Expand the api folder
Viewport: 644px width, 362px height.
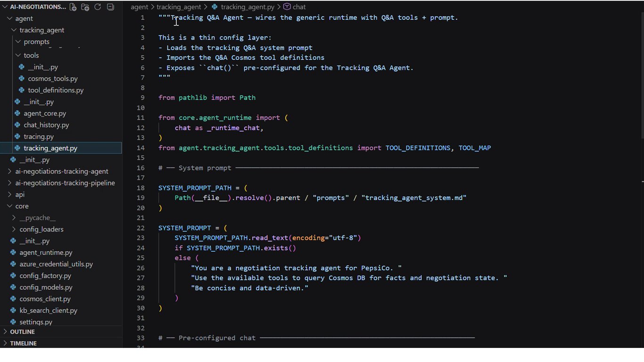coord(9,194)
